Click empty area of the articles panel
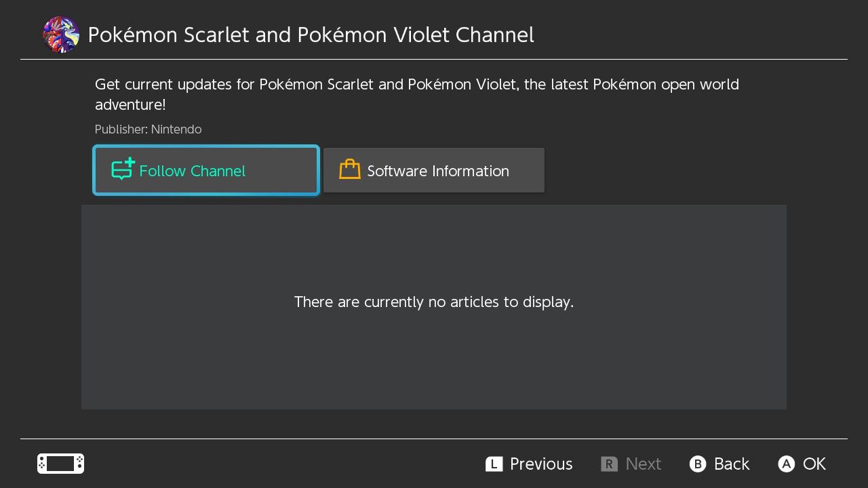 coord(203,366)
